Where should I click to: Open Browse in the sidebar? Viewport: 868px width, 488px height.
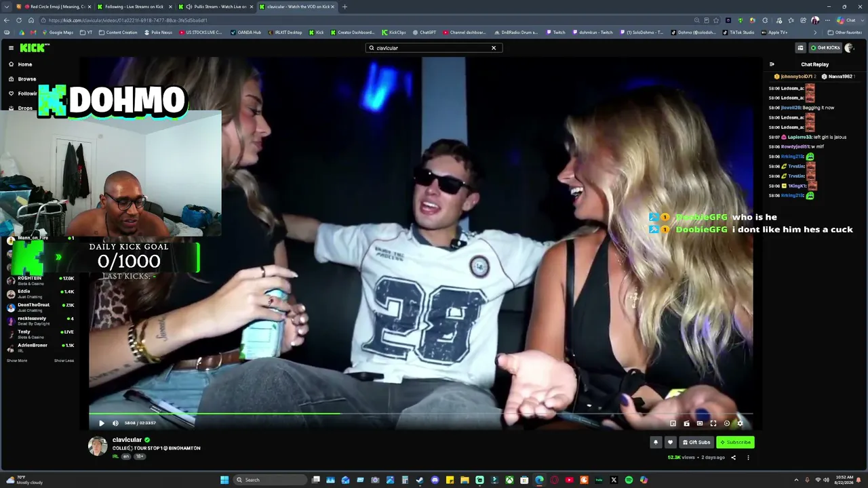pyautogui.click(x=27, y=79)
